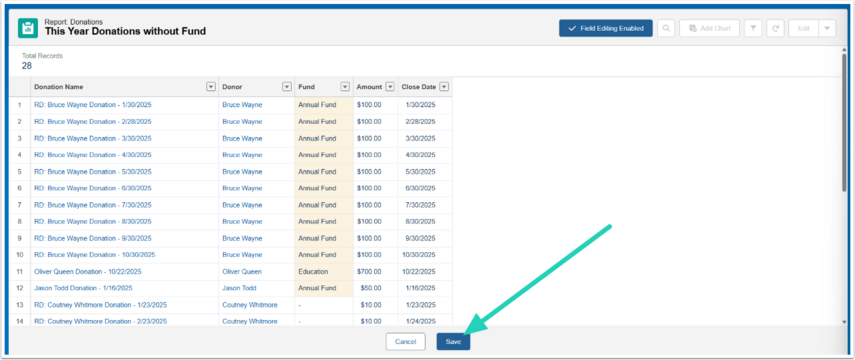Open RD: Bruce Wayne Donation - 7/30/2025
The image size is (855, 360).
click(x=93, y=205)
